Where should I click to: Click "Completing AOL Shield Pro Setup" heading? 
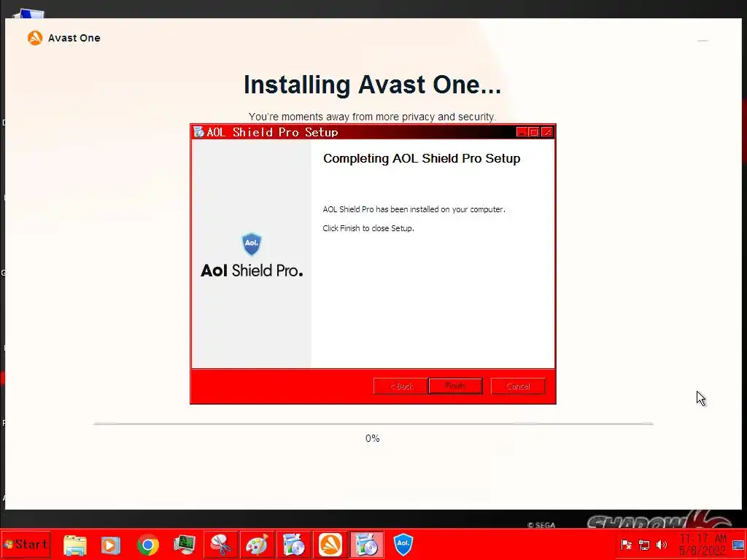422,158
